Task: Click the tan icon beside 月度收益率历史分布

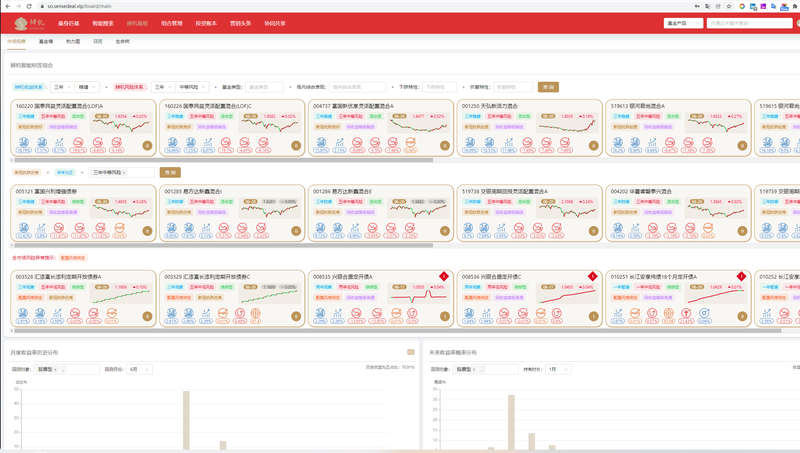Action: [411, 352]
